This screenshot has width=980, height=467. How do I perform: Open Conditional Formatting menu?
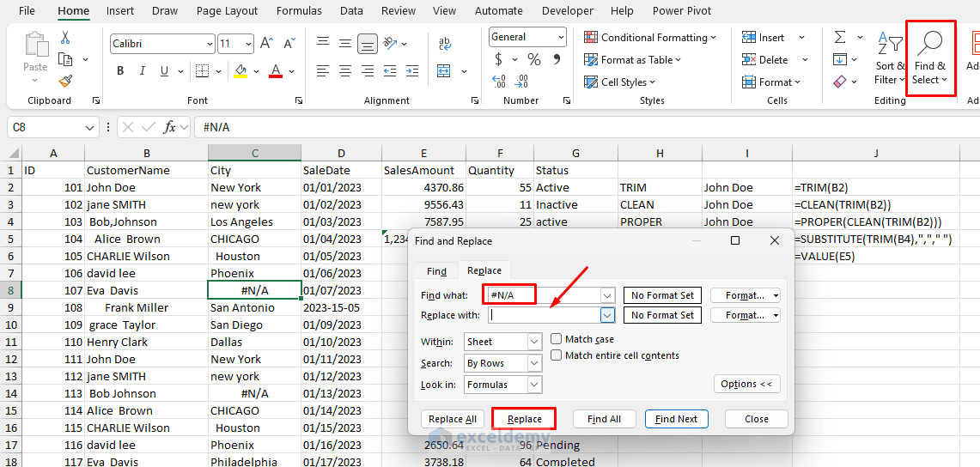[x=650, y=38]
